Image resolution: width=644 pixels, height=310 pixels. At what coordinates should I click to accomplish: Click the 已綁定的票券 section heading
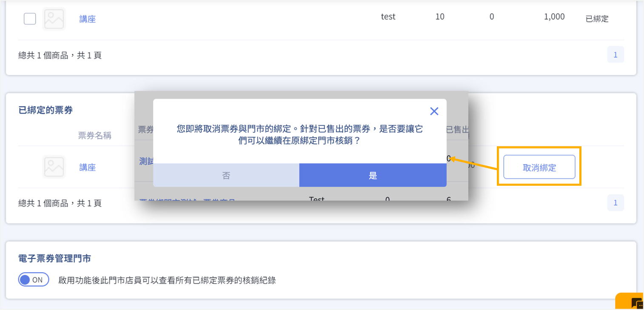pyautogui.click(x=46, y=110)
